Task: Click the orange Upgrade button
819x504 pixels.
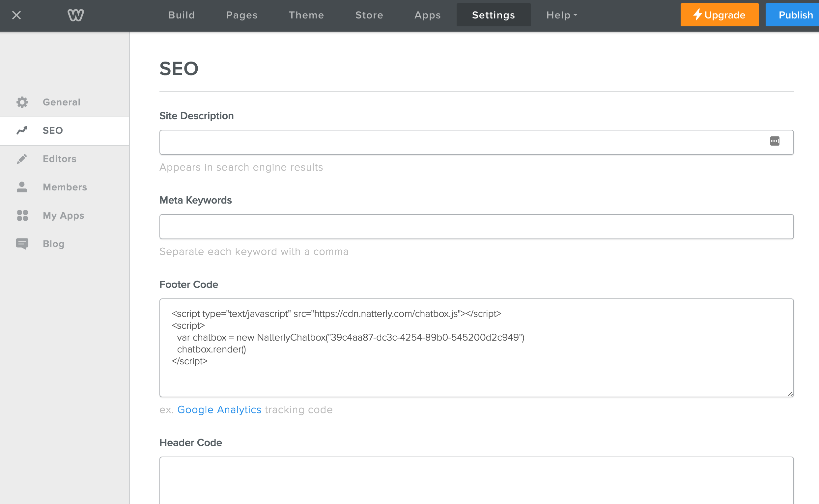Action: pos(720,15)
